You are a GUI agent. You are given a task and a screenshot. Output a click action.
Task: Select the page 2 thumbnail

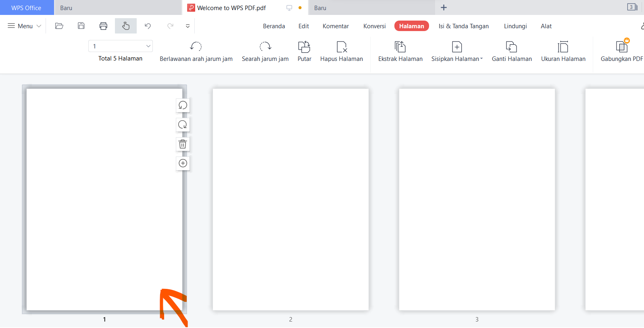coord(291,199)
